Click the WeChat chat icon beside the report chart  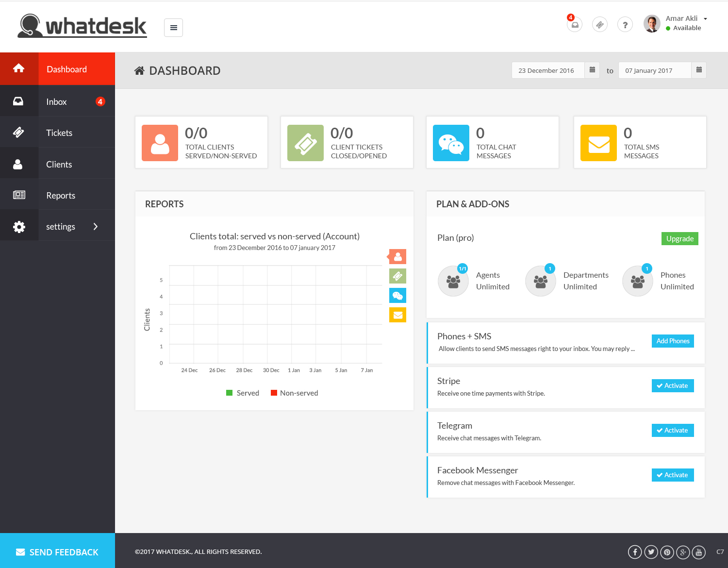(x=397, y=295)
